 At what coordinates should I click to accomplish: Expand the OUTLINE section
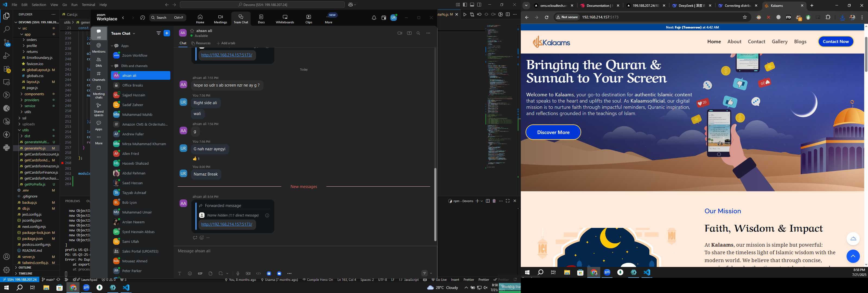pos(25,267)
